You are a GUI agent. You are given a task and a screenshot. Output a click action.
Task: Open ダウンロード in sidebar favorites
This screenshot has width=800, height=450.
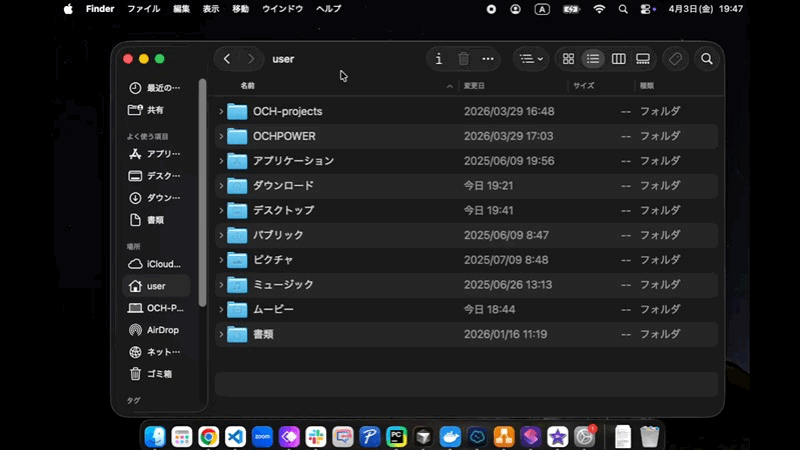(x=155, y=197)
